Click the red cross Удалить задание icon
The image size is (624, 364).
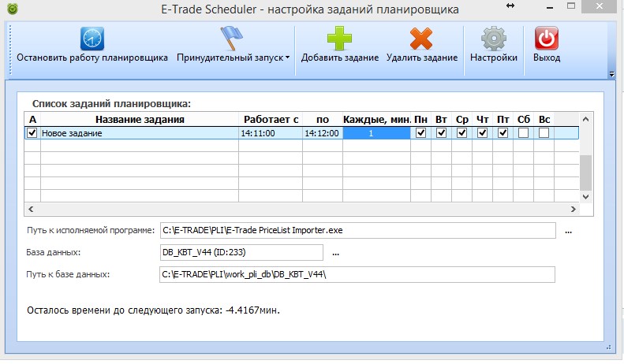pyautogui.click(x=421, y=39)
